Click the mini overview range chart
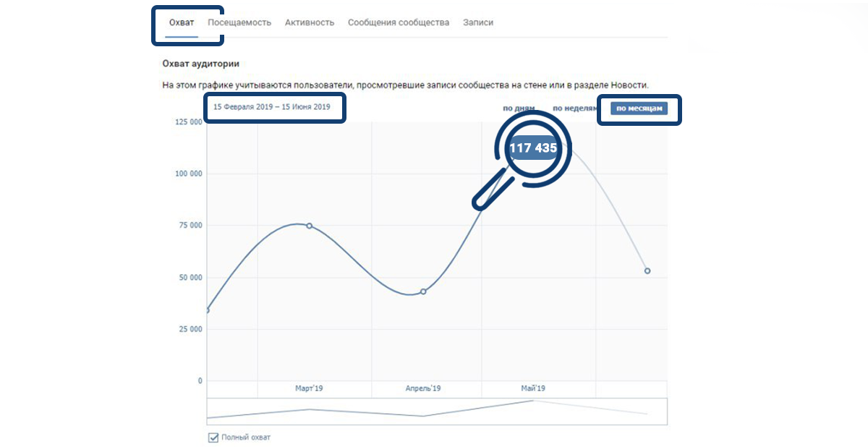Screen dimensions: 868x447 pyautogui.click(x=437, y=410)
